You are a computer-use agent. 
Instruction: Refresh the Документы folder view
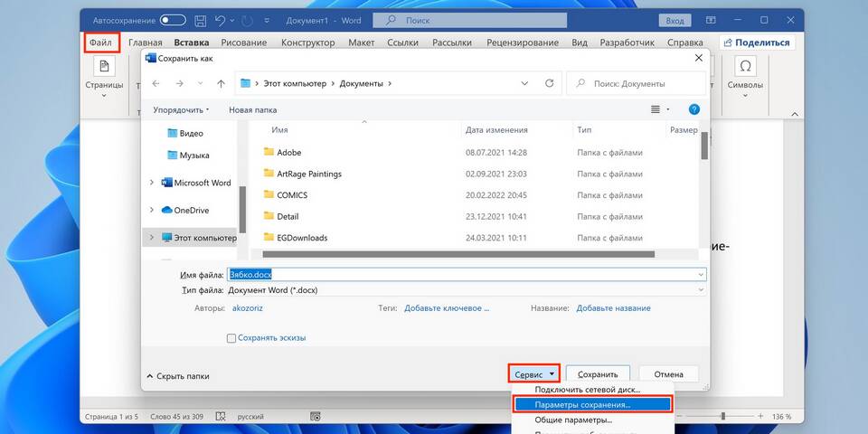(549, 83)
